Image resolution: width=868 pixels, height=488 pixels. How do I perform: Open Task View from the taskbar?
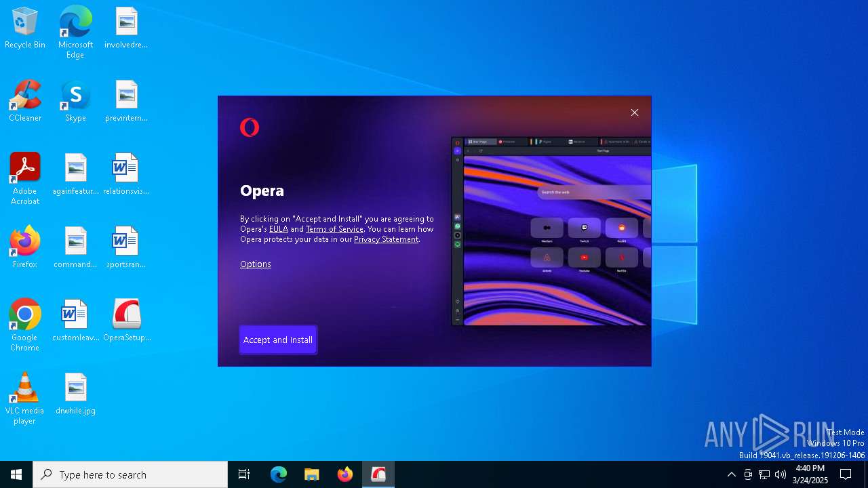[x=244, y=474]
